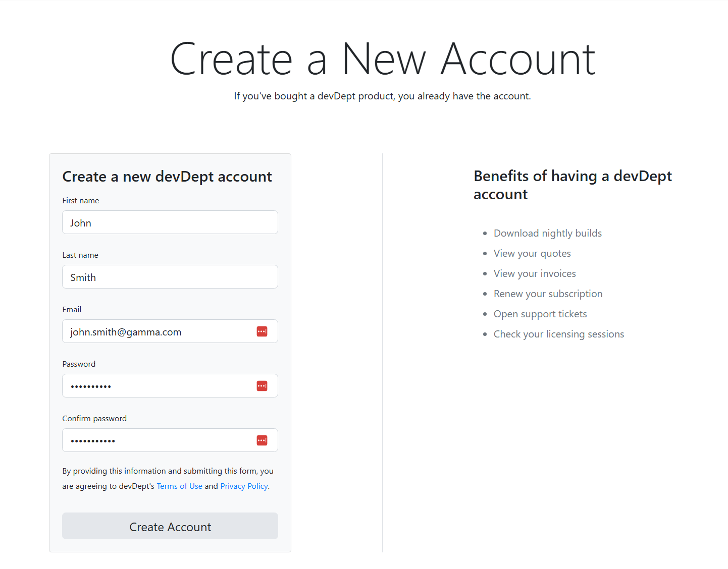The height and width of the screenshot is (569, 728).
Task: Click the 'If you've bought a devDept product' subtitle
Action: point(382,96)
